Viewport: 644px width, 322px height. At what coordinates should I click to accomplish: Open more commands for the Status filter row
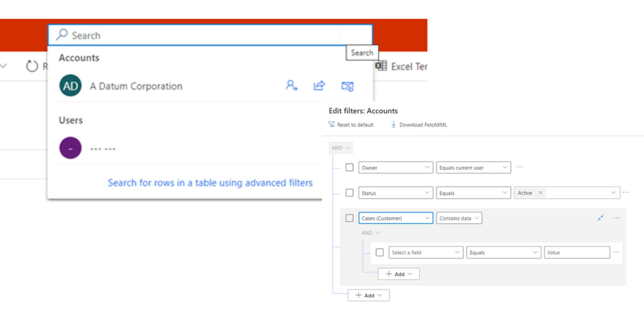(x=625, y=192)
